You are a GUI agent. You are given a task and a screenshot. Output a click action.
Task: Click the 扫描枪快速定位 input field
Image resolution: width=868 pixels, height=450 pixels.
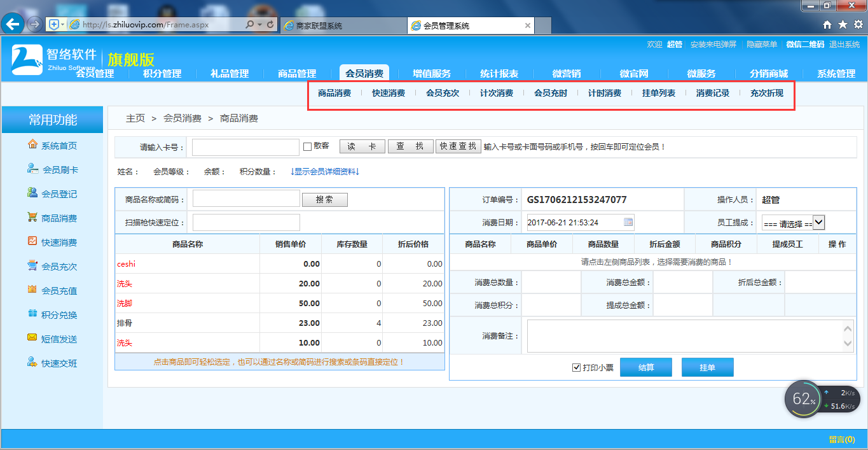pyautogui.click(x=246, y=223)
